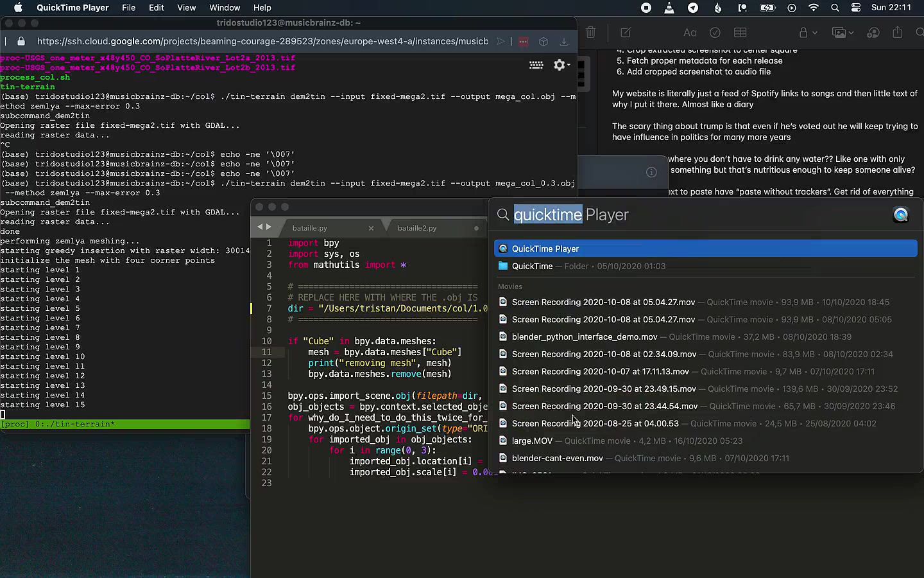Close the bataille.py tab
The height and width of the screenshot is (578, 924).
point(371,228)
